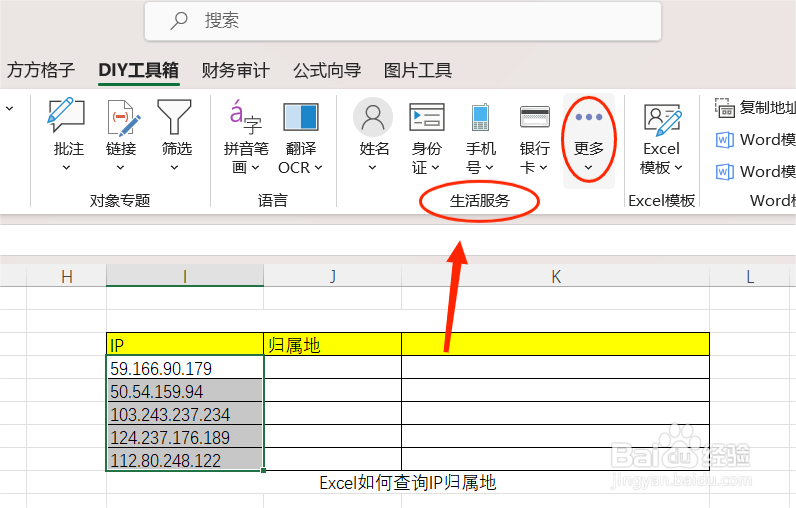
Task: Click the 筛选 funnel filter icon
Action: point(174,116)
